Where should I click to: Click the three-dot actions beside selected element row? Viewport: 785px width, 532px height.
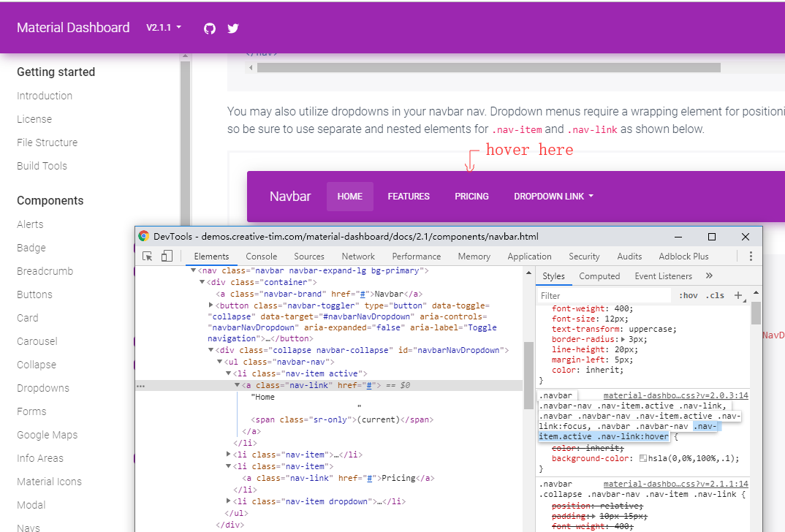(x=140, y=386)
